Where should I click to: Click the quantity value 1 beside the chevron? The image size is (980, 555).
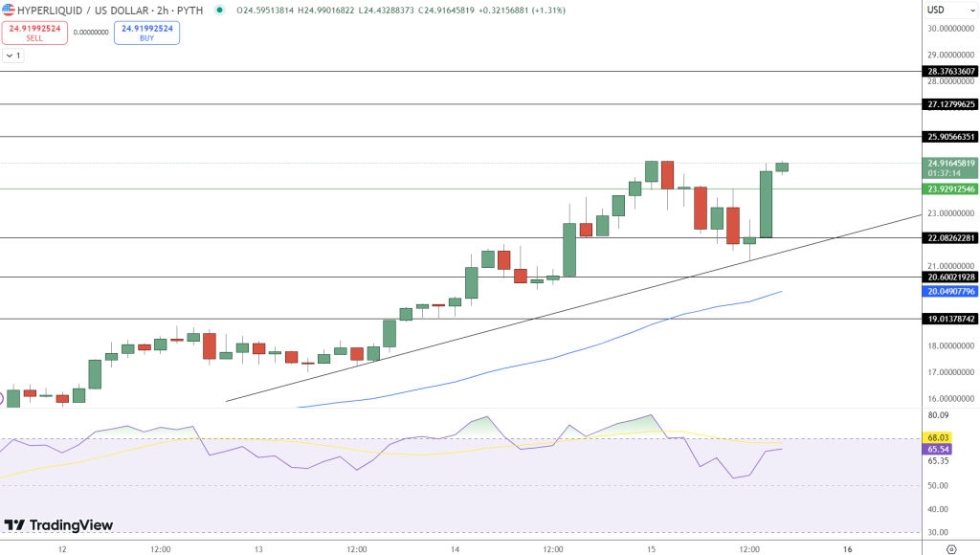click(x=17, y=55)
